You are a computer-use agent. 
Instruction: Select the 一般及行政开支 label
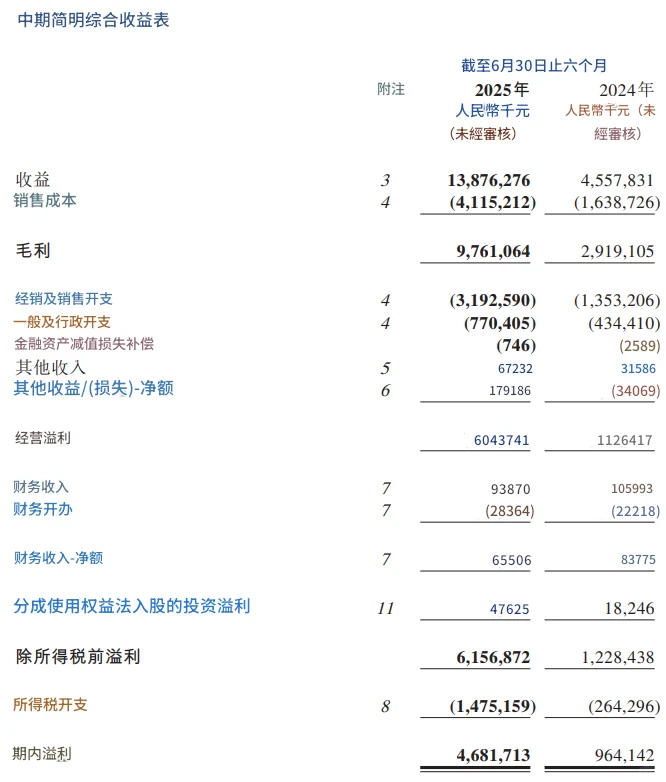coord(62,322)
